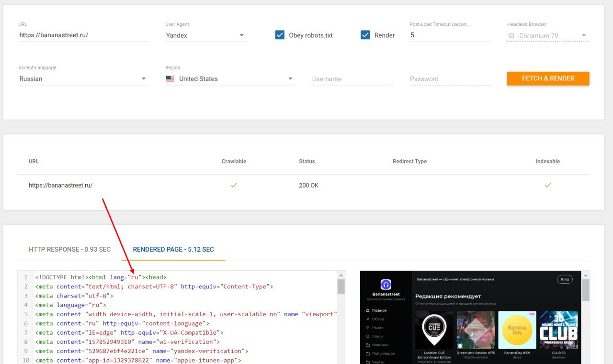
Task: Click the FETCH & RENDER button
Action: click(548, 78)
